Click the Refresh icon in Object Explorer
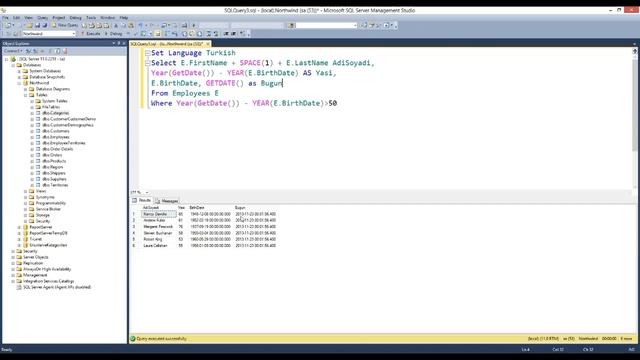Viewport: 640px width, 360px height. pyautogui.click(x=58, y=51)
